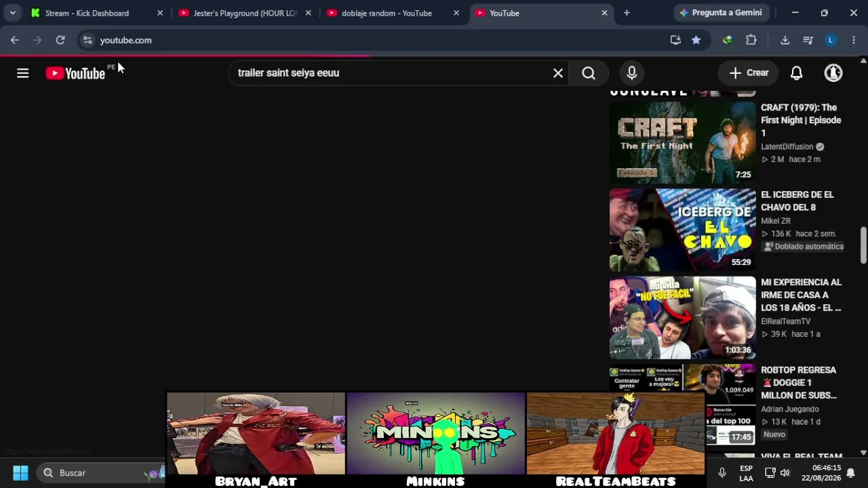Open the Chrome profile L avatar
This screenshot has width=868, height=488.
[x=831, y=40]
